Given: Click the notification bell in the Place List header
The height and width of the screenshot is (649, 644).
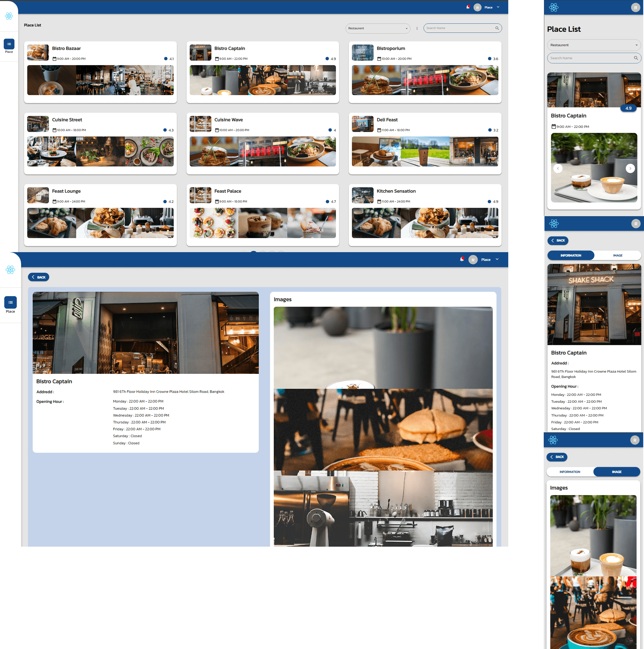Looking at the screenshot, I should (468, 7).
